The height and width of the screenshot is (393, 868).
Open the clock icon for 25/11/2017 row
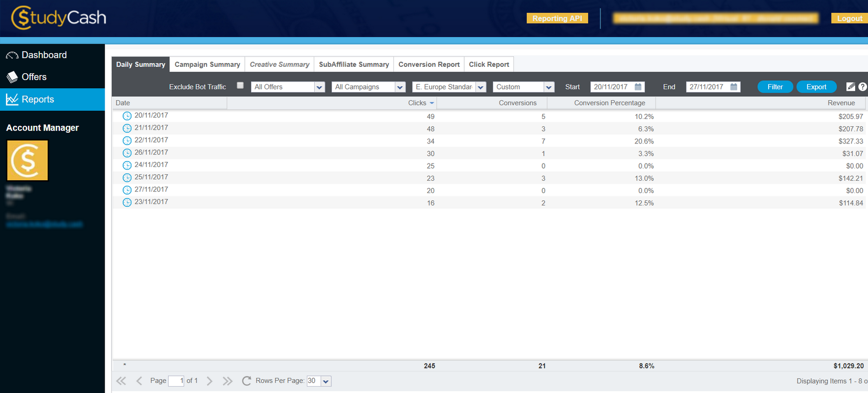click(x=127, y=177)
